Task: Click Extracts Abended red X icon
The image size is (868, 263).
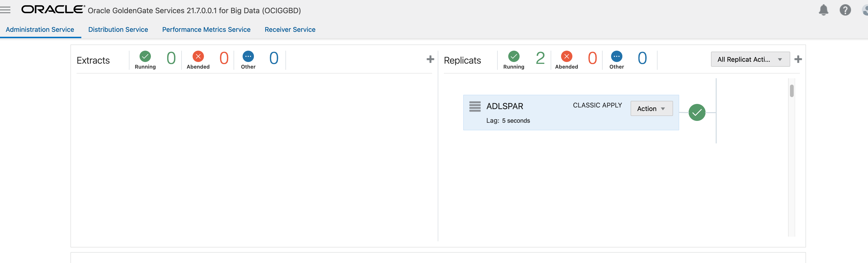Action: [x=198, y=56]
